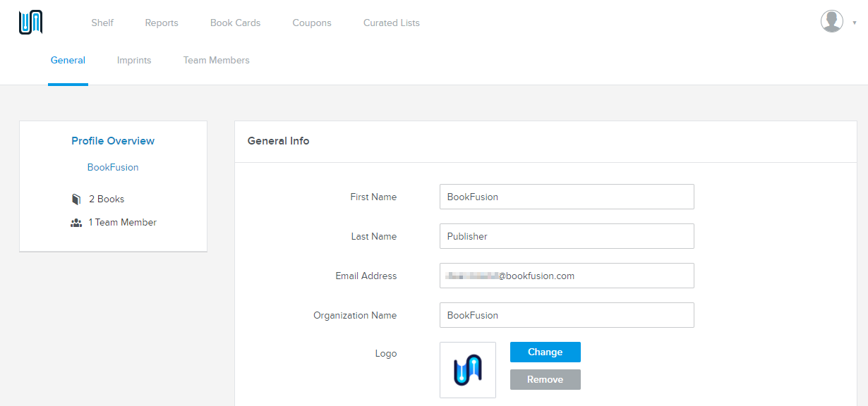This screenshot has height=406, width=868.
Task: Click the Change logo button
Action: pyautogui.click(x=545, y=352)
